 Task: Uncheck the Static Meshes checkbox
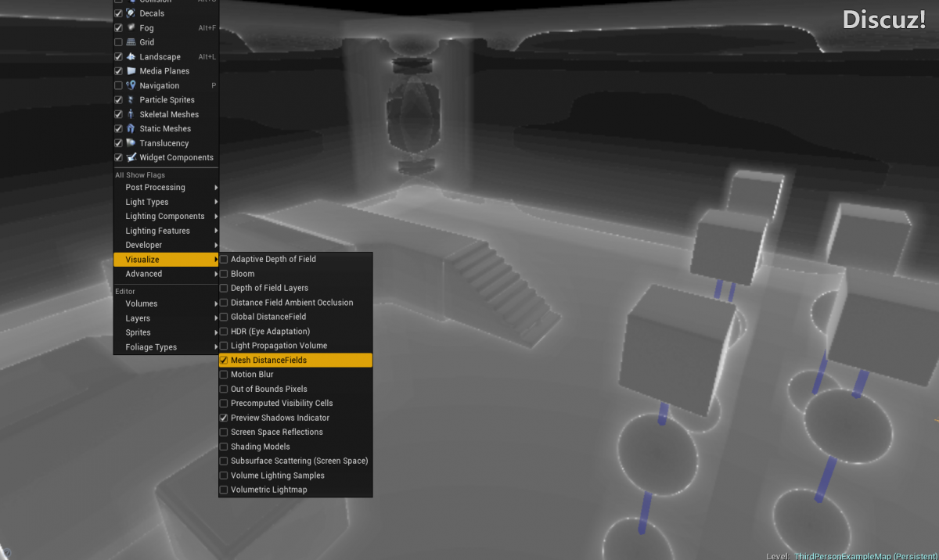(x=118, y=128)
